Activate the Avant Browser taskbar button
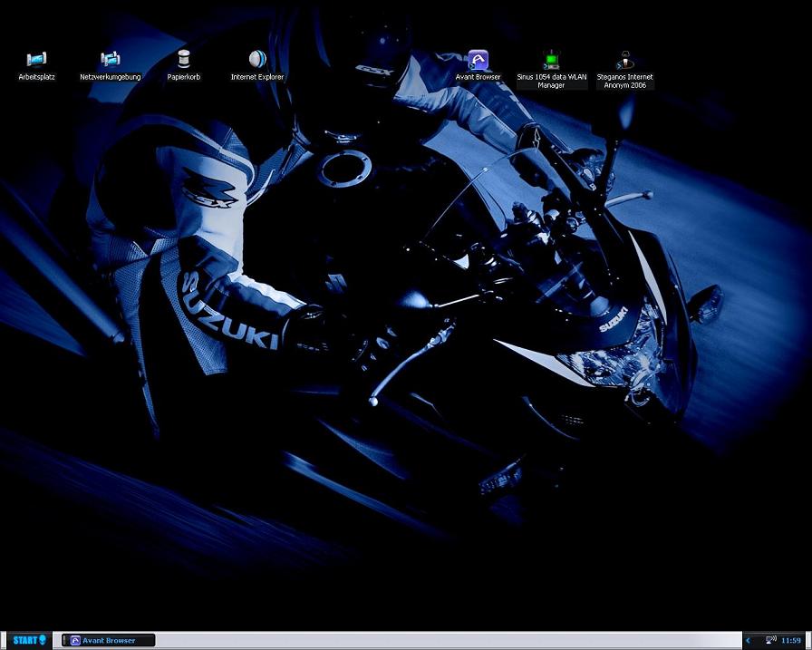The width and height of the screenshot is (812, 650). coord(108,641)
